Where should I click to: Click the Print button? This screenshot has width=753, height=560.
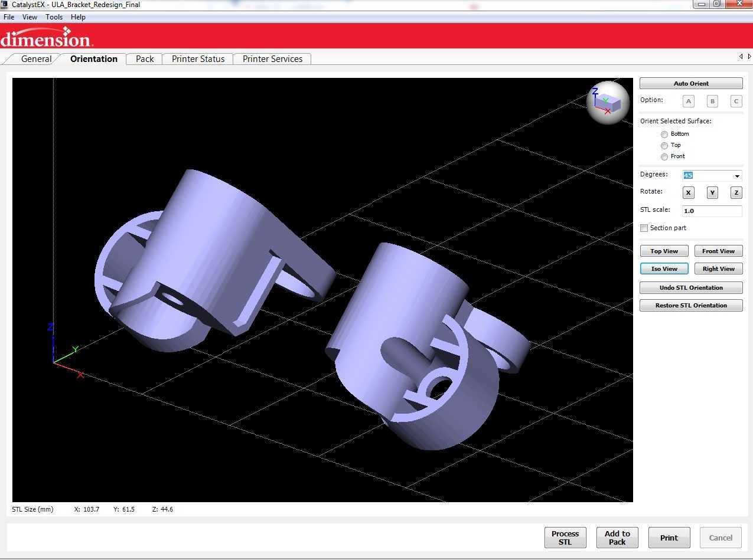(x=669, y=538)
